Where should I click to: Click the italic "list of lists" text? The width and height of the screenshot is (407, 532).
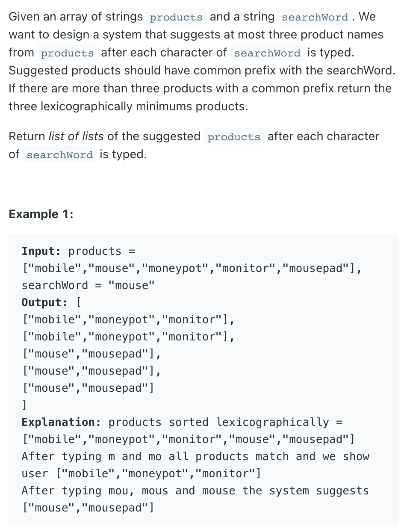[76, 136]
